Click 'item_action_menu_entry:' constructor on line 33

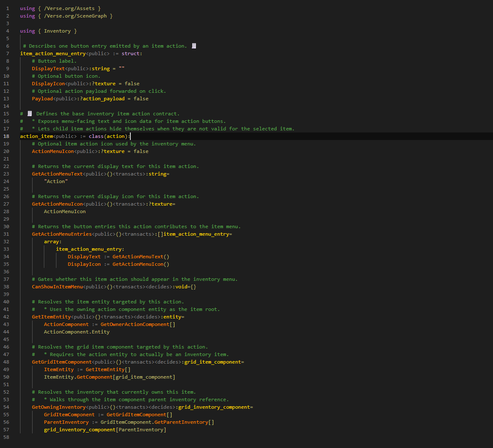[x=90, y=249]
